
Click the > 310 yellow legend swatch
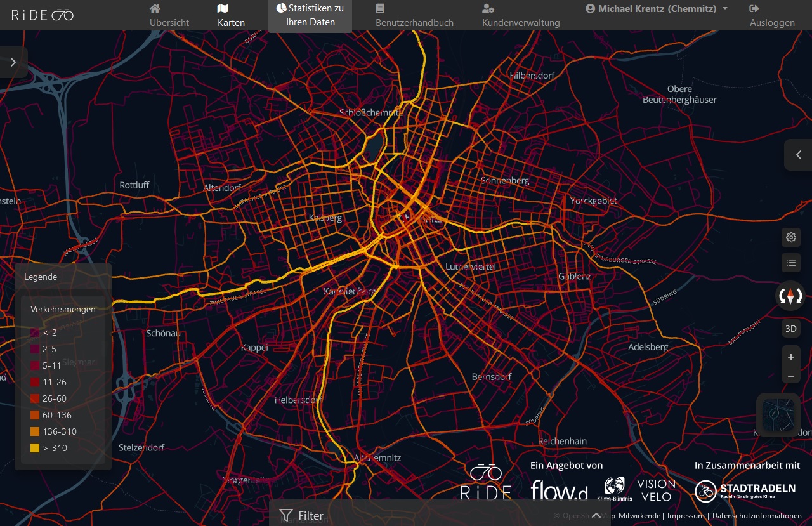point(35,448)
